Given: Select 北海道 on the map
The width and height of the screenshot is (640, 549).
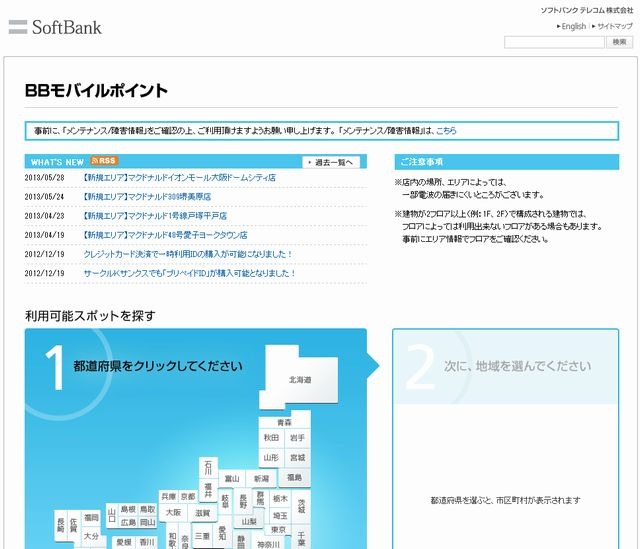Looking at the screenshot, I should (300, 380).
